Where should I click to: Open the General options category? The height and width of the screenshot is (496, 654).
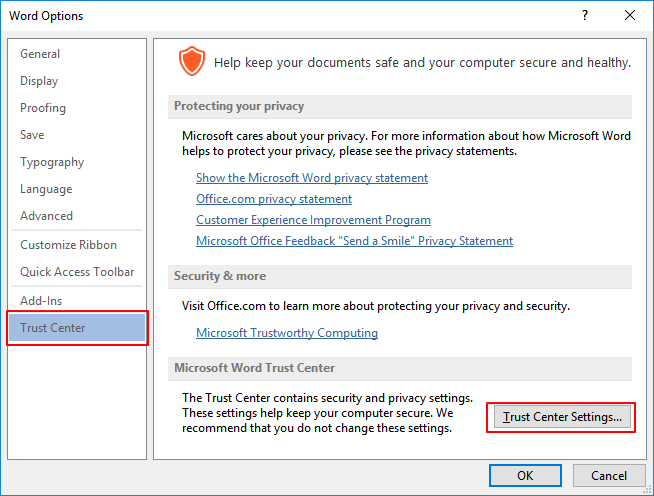tap(40, 54)
